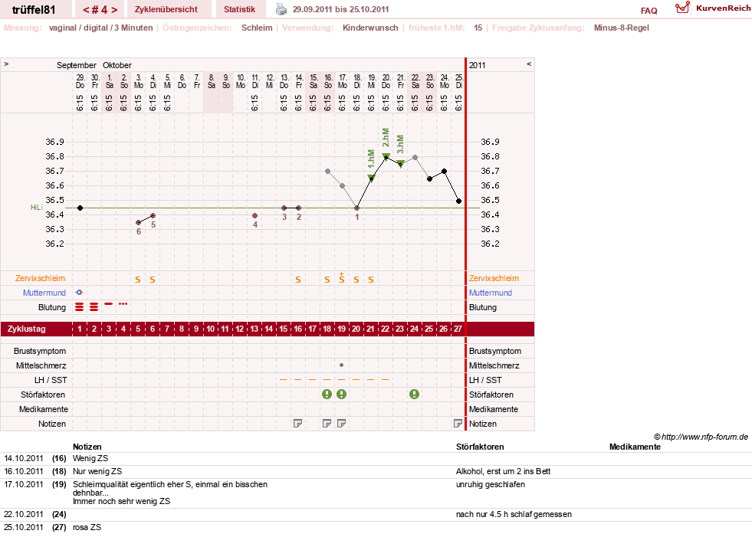752x560 pixels.
Task: Collapse chart with the right '<' arrow
Action: point(529,64)
